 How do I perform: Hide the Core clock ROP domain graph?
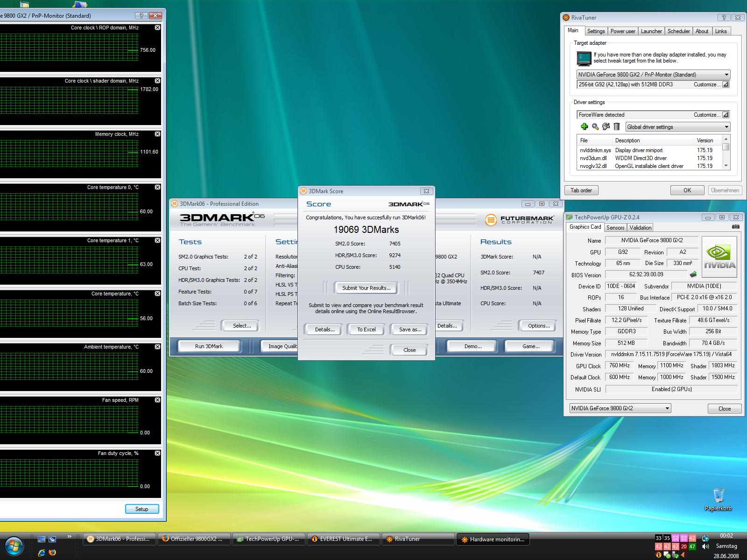click(157, 28)
